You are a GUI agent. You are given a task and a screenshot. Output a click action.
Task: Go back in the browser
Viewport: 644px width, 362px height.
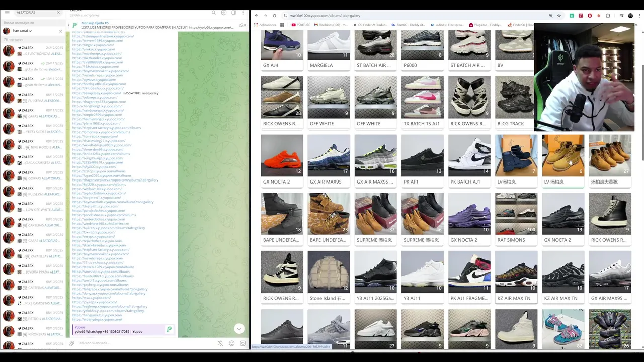(257, 16)
